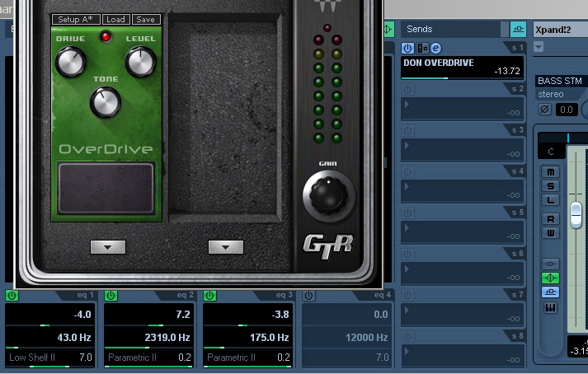Enable send s 8 power button
Image resolution: width=588 pixels, height=374 pixels.
click(x=407, y=337)
